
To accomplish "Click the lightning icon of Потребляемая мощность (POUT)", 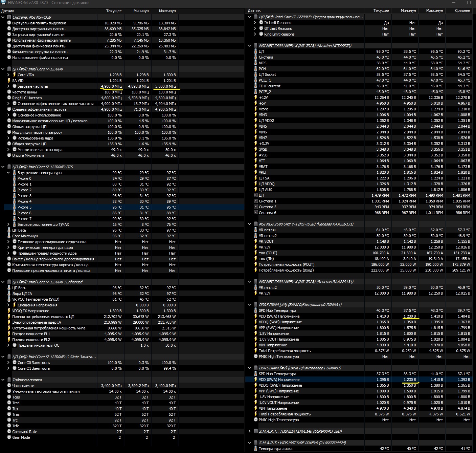I will click(x=255, y=264).
